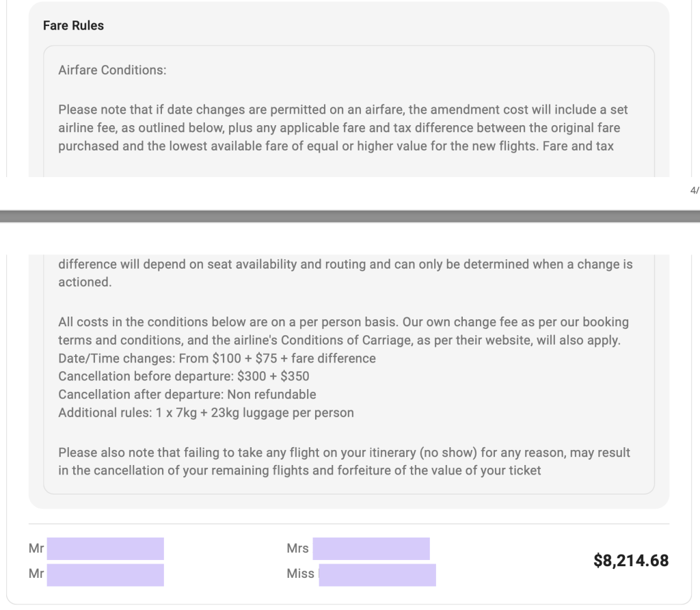The image size is (700, 610).
Task: Click the page number indicator at right edge
Action: tap(695, 191)
